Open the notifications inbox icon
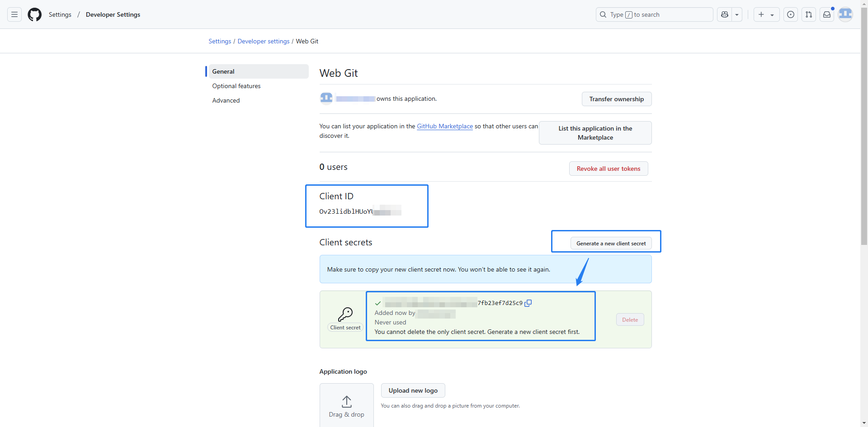Viewport: 868px width, 427px height. (826, 14)
